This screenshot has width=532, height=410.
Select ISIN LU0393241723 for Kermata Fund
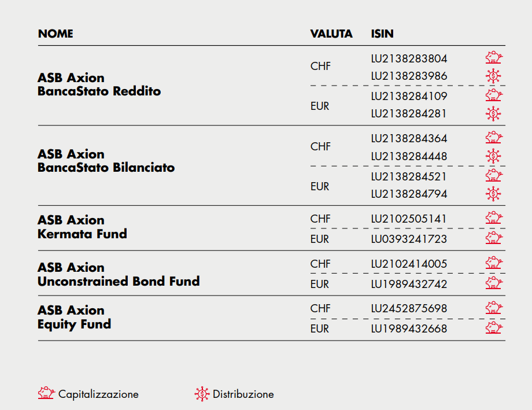pos(408,239)
